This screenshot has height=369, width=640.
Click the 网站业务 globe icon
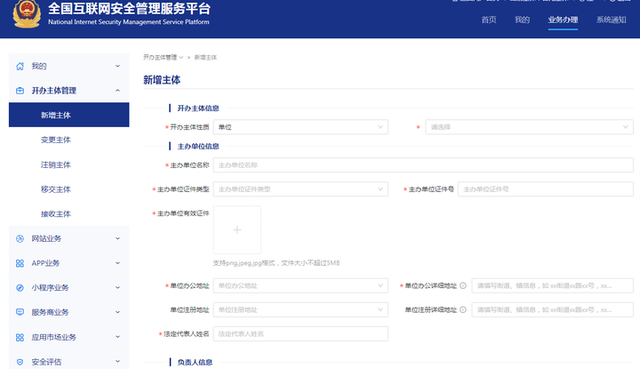[x=20, y=239]
